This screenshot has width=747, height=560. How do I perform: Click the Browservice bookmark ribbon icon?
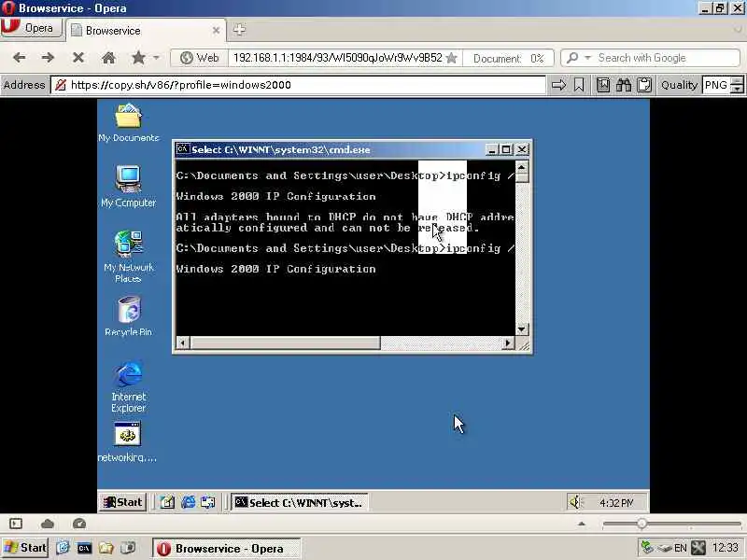[579, 85]
